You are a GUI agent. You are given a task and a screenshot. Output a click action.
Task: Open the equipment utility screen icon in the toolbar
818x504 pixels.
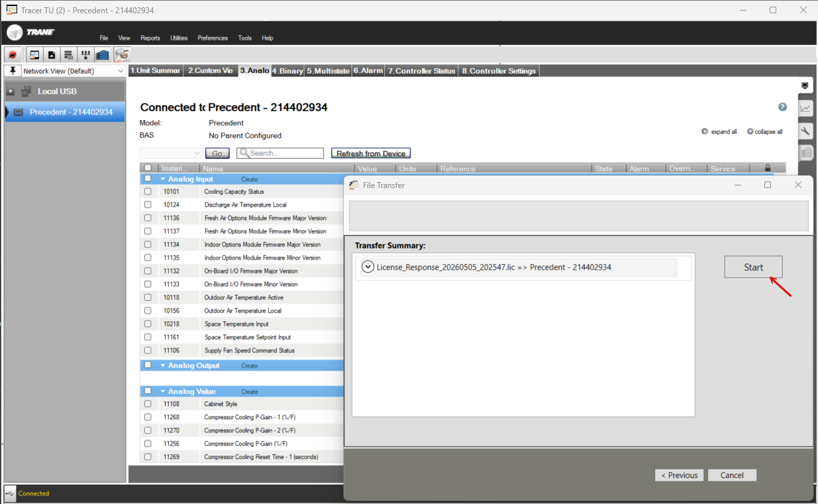click(x=34, y=55)
